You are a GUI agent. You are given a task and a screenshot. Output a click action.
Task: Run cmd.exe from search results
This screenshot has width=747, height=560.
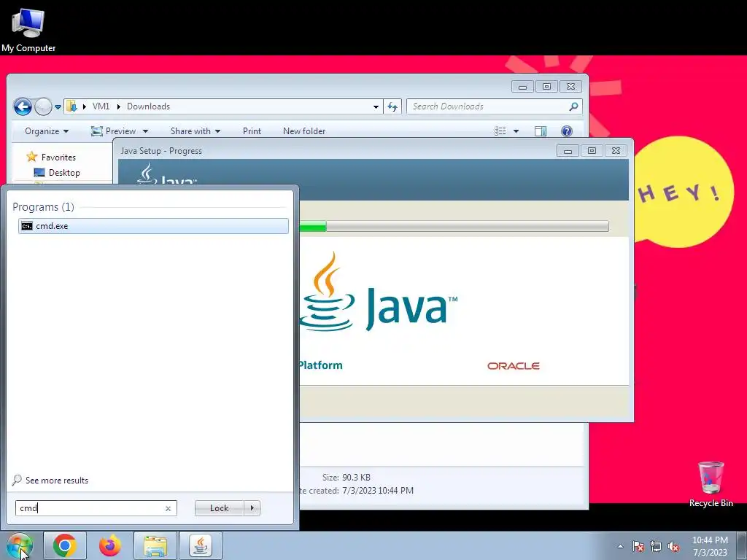(153, 226)
